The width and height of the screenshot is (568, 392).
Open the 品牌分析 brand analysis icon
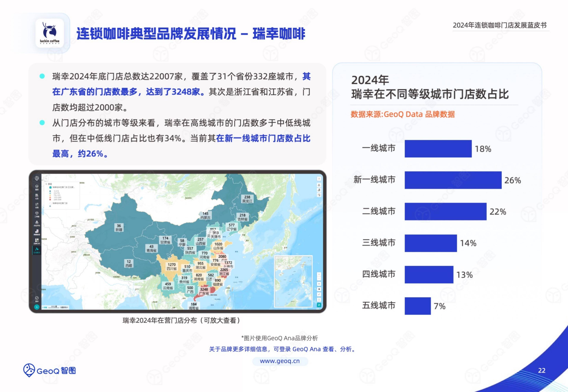[37, 241]
